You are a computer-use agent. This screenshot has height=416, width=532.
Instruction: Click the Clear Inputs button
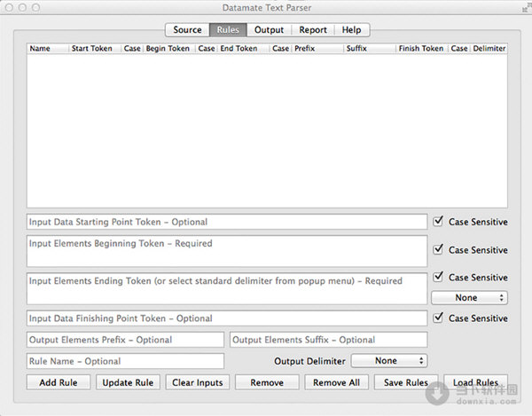pyautogui.click(x=198, y=382)
